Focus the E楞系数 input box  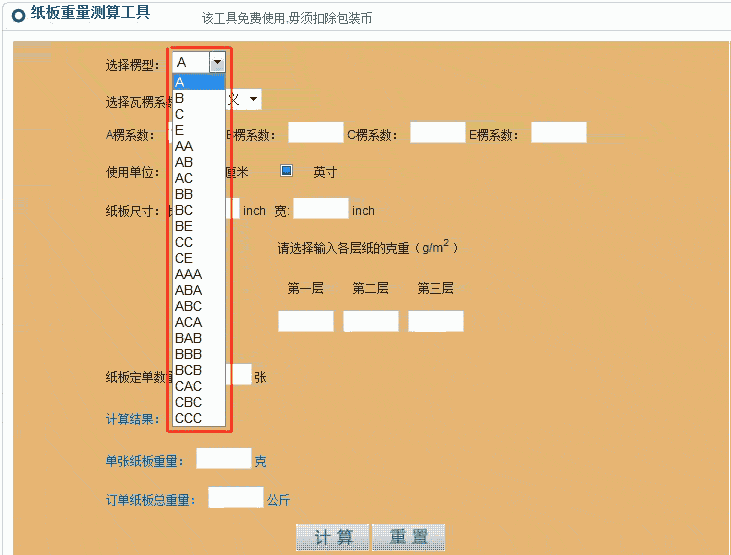558,133
